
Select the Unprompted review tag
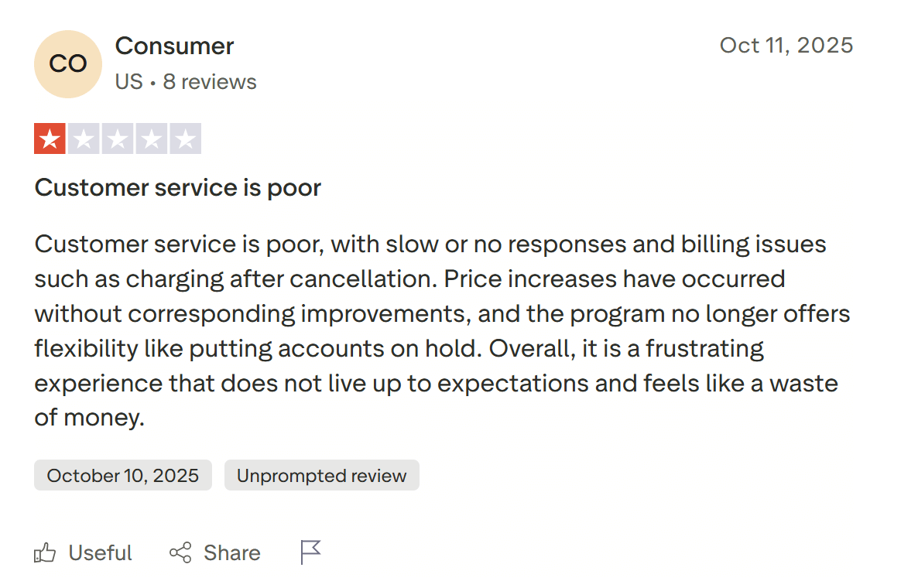[x=322, y=475]
